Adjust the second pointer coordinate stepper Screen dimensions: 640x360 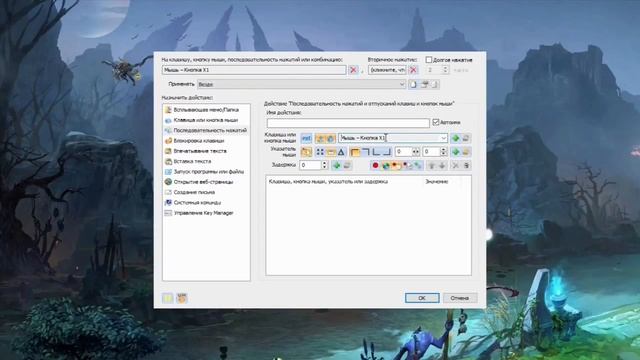pyautogui.click(x=444, y=152)
